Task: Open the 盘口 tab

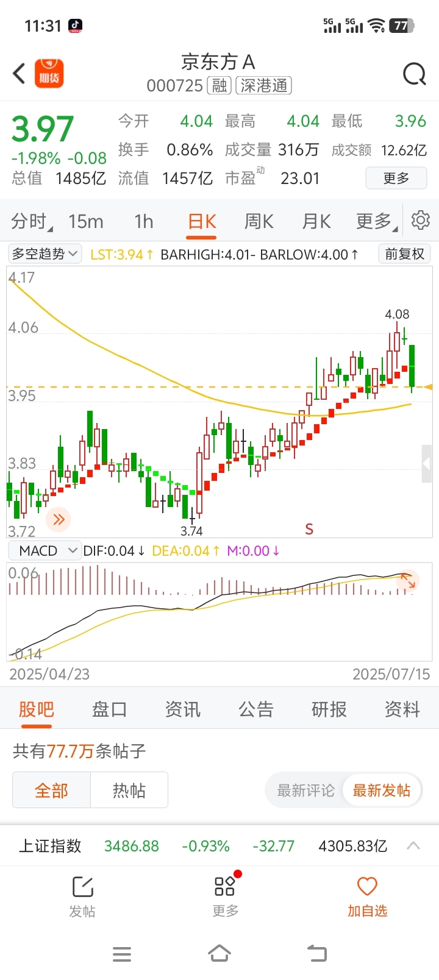Action: pyautogui.click(x=110, y=709)
